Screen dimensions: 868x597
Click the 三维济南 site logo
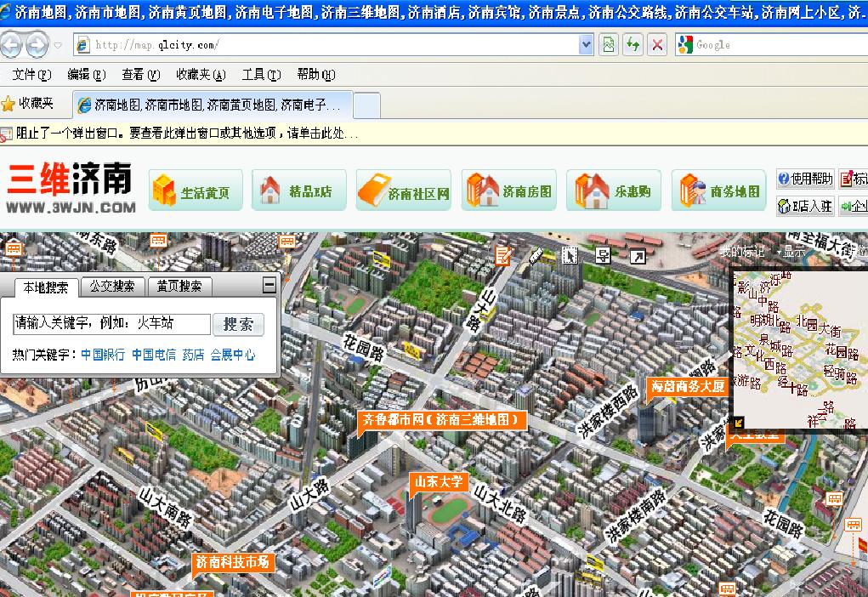tap(71, 188)
